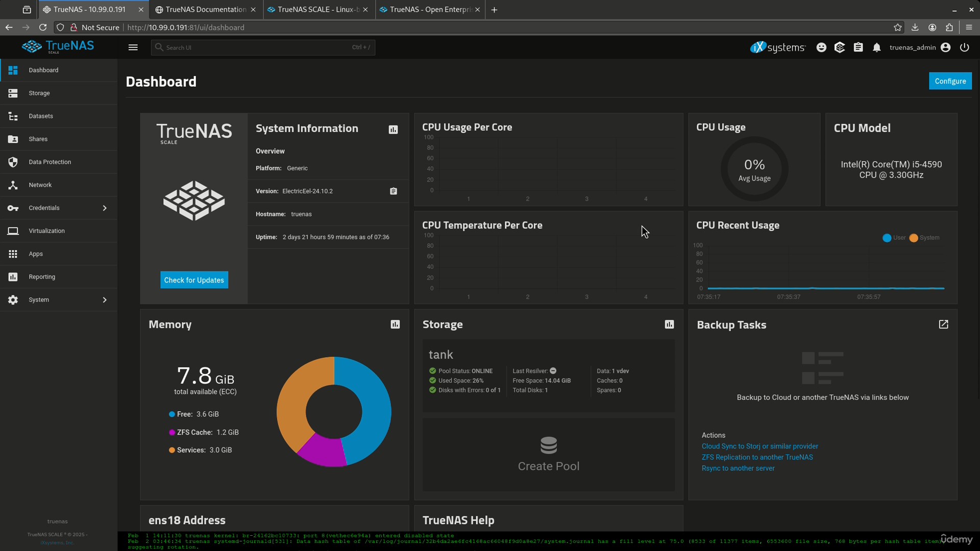Open Shares in the sidebar
The height and width of the screenshot is (551, 980).
coord(59,139)
